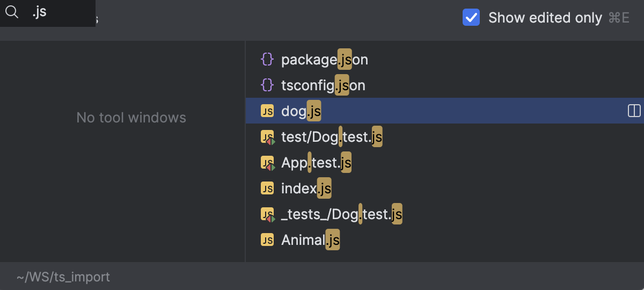Image resolution: width=644 pixels, height=290 pixels.
Task: Select test/Dog.test.js from the list
Action: [332, 137]
